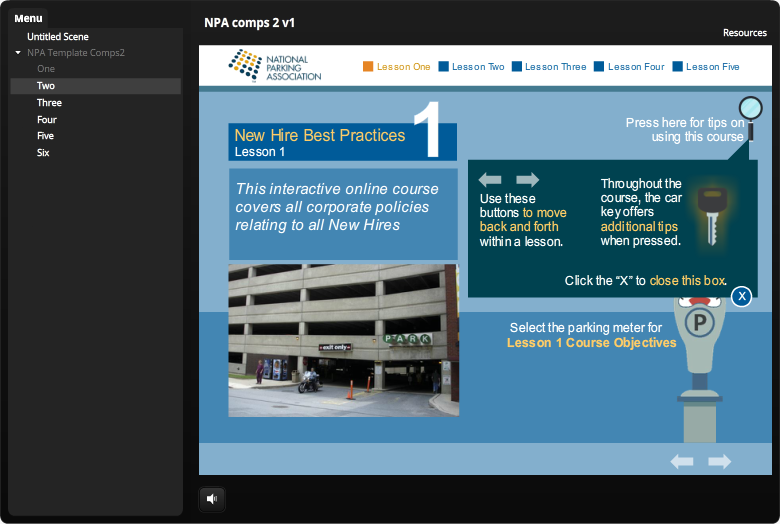
Task: Jump to Lesson Three in top navigation
Action: pyautogui.click(x=549, y=67)
